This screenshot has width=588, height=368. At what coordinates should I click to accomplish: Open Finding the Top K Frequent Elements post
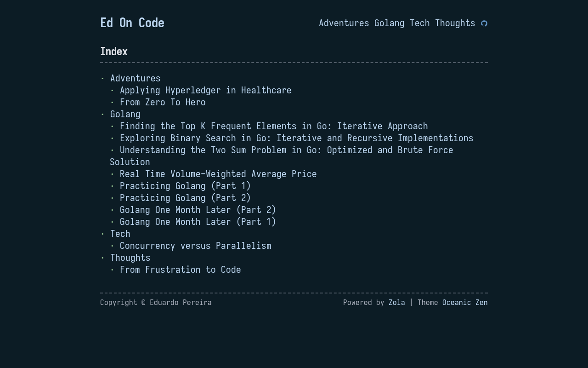274,126
